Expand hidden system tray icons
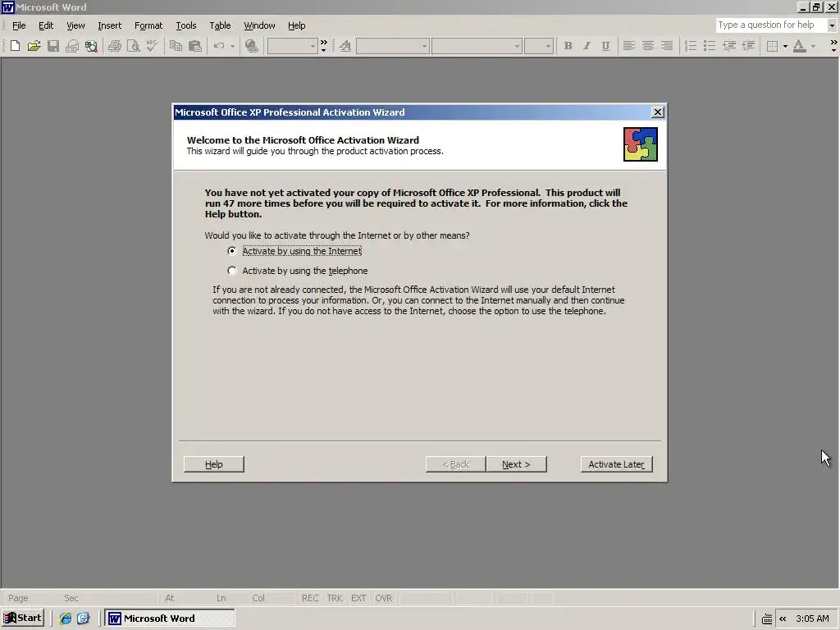This screenshot has width=840, height=630. tap(783, 619)
